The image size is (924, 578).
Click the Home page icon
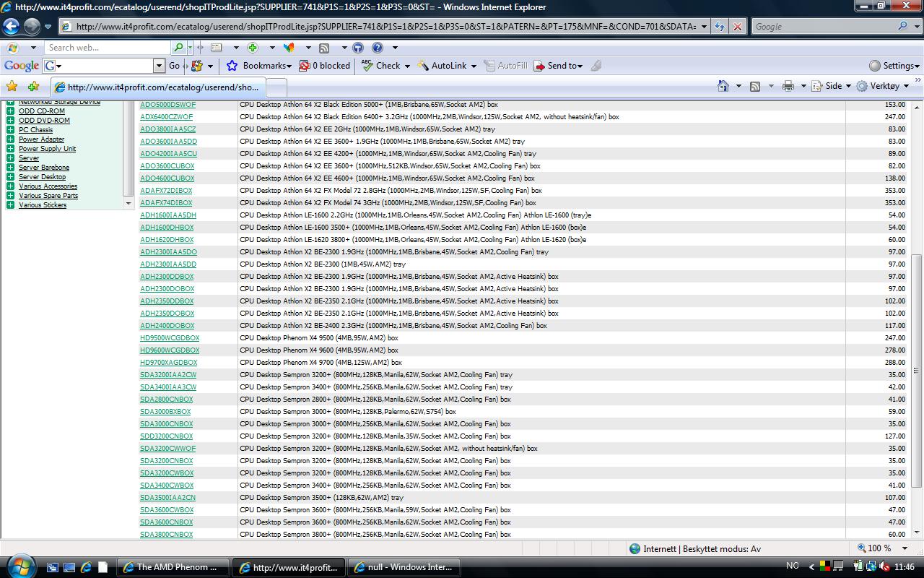pyautogui.click(x=723, y=86)
